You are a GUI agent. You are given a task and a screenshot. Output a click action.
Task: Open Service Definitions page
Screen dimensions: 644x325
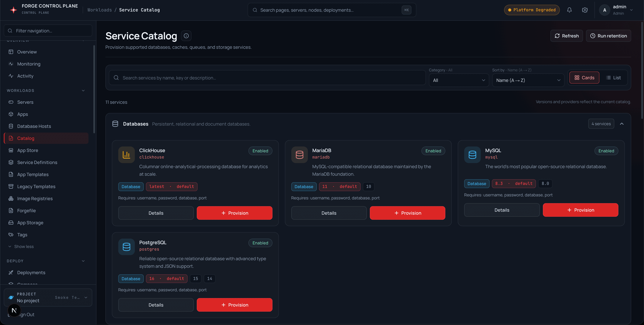click(46, 162)
